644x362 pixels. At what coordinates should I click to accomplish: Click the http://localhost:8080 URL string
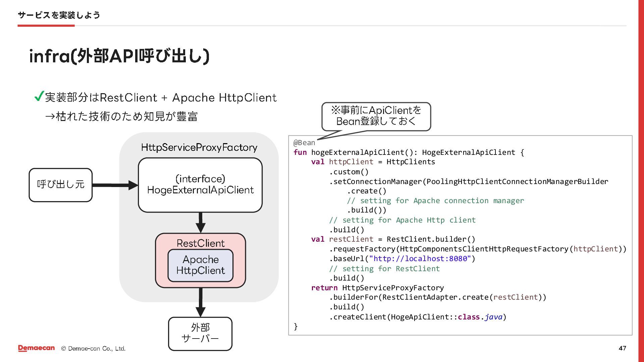[420, 259]
